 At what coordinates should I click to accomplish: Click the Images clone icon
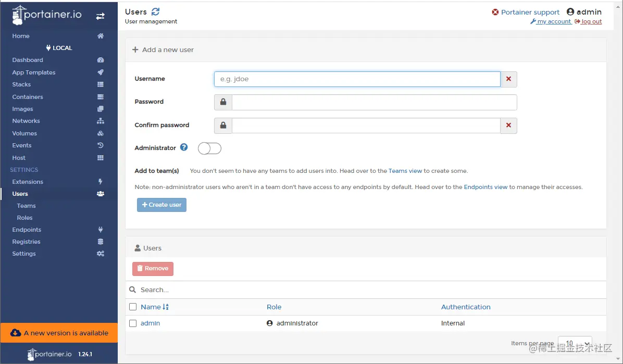101,109
